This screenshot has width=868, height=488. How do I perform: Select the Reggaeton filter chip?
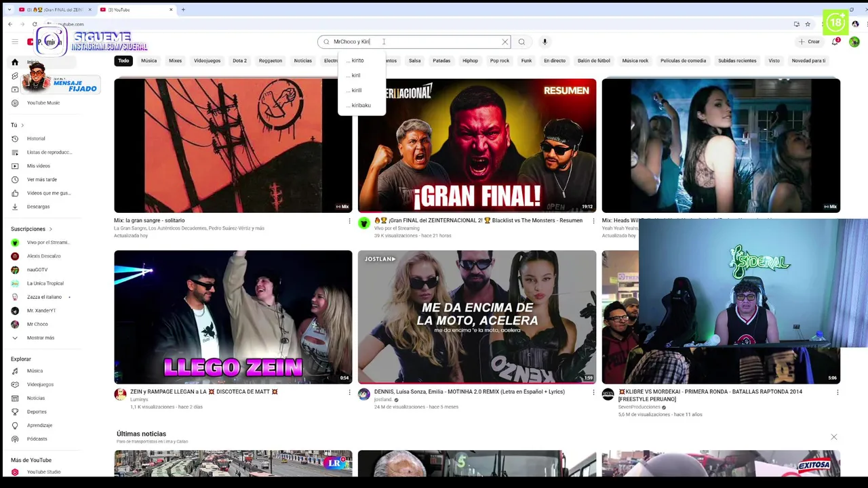coord(270,61)
